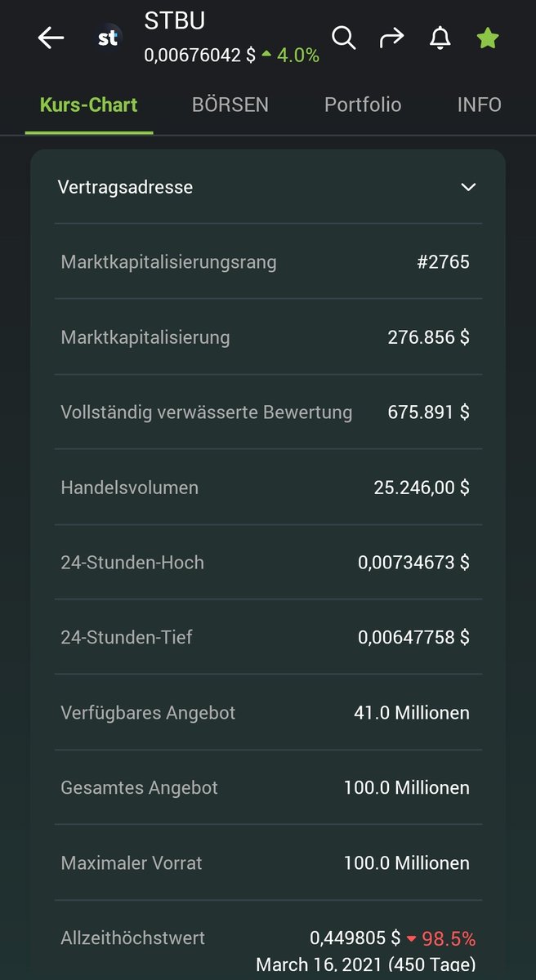Tap the Marktkapitalisierung 276.856 $ row

268,337
